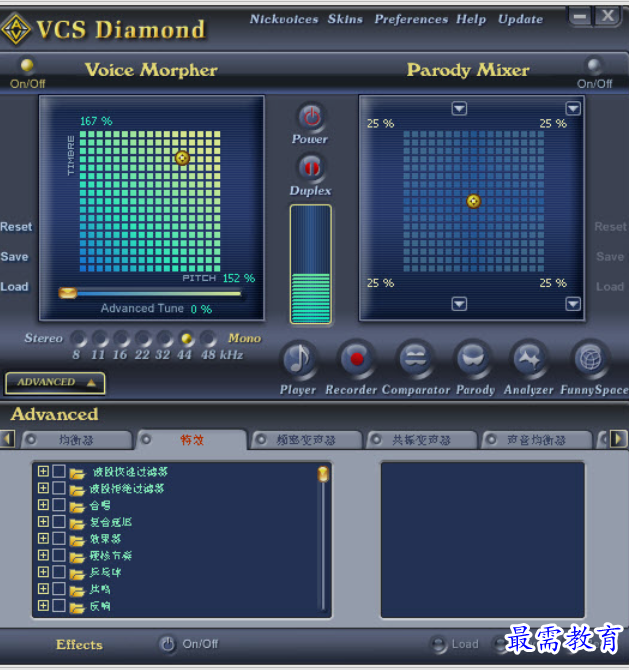This screenshot has height=670, width=629.
Task: Click the folder icon of the first effects row
Action: 77,473
